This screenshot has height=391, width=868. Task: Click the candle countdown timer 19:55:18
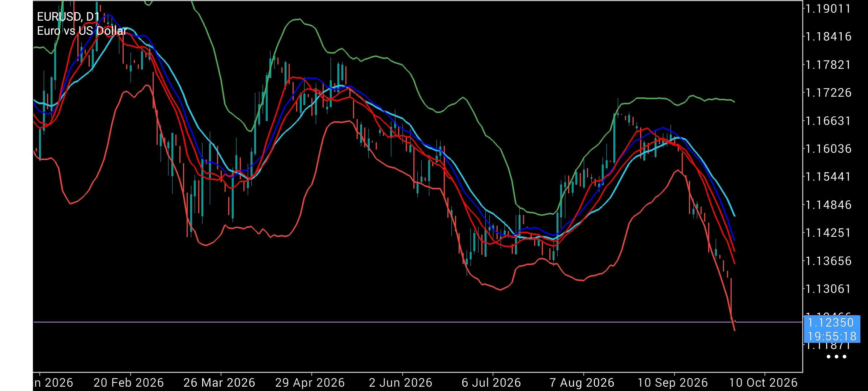832,336
